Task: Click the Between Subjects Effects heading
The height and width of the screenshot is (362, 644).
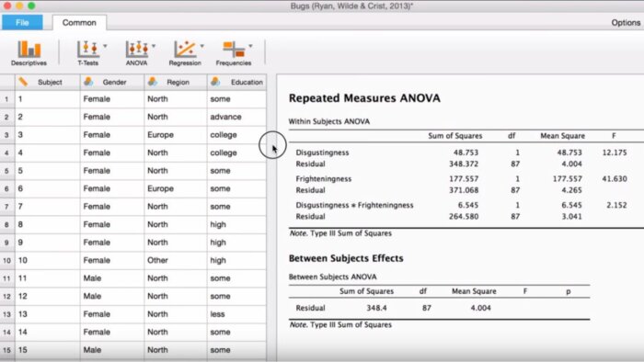Action: pos(346,258)
